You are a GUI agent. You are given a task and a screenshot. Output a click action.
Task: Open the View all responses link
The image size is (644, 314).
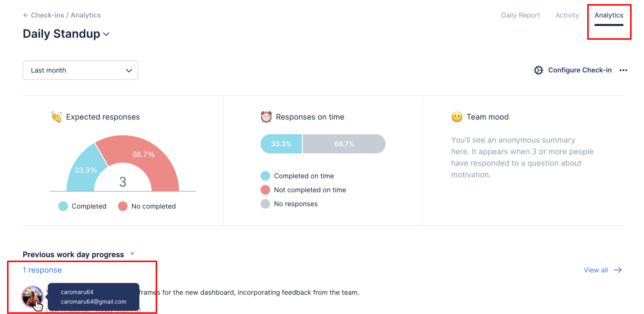[x=596, y=270]
